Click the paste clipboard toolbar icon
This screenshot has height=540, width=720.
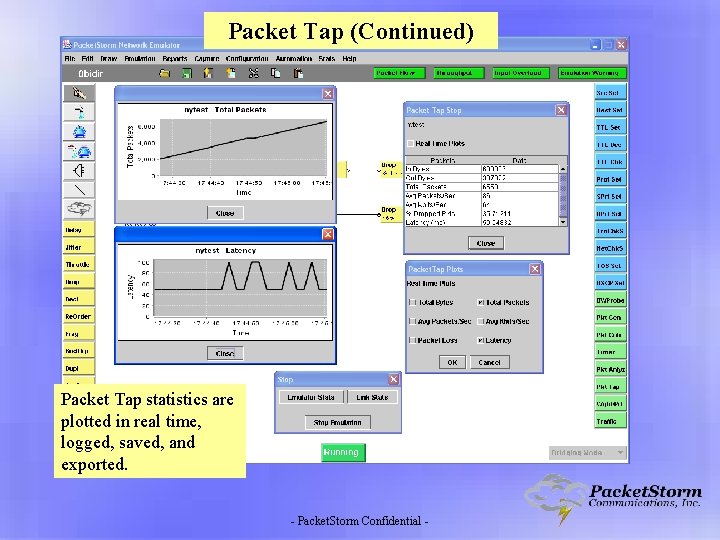(x=298, y=73)
